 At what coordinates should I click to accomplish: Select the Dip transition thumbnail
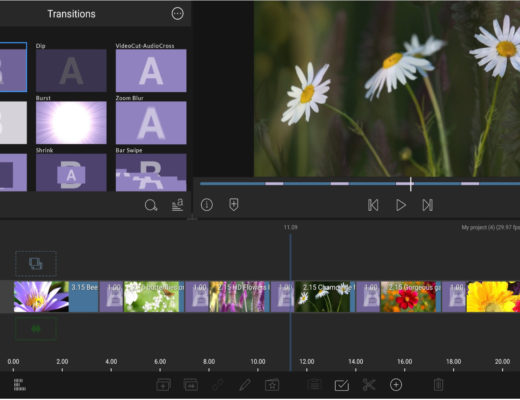(x=71, y=70)
